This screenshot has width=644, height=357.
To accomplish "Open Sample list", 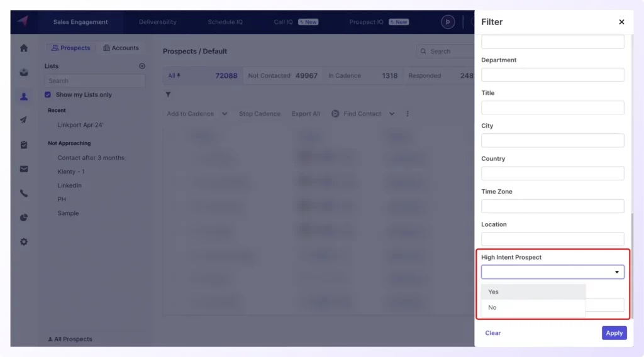I will click(68, 213).
